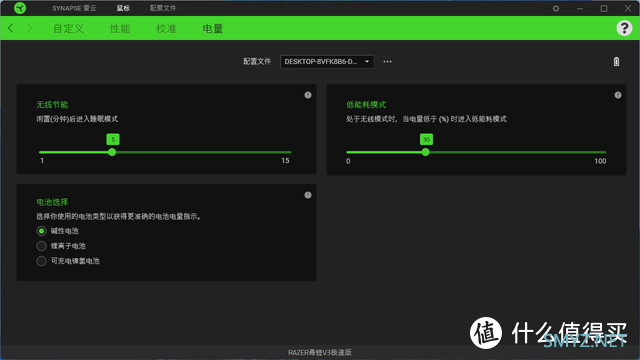This screenshot has width=640, height=360.
Task: Switch to the 自定义 tab
Action: pos(69,29)
